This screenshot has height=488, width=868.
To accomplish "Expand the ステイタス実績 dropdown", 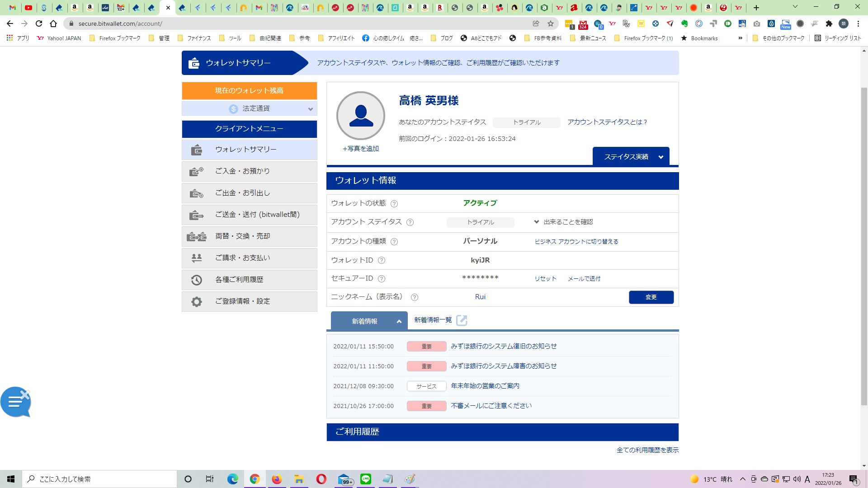I will (x=631, y=157).
